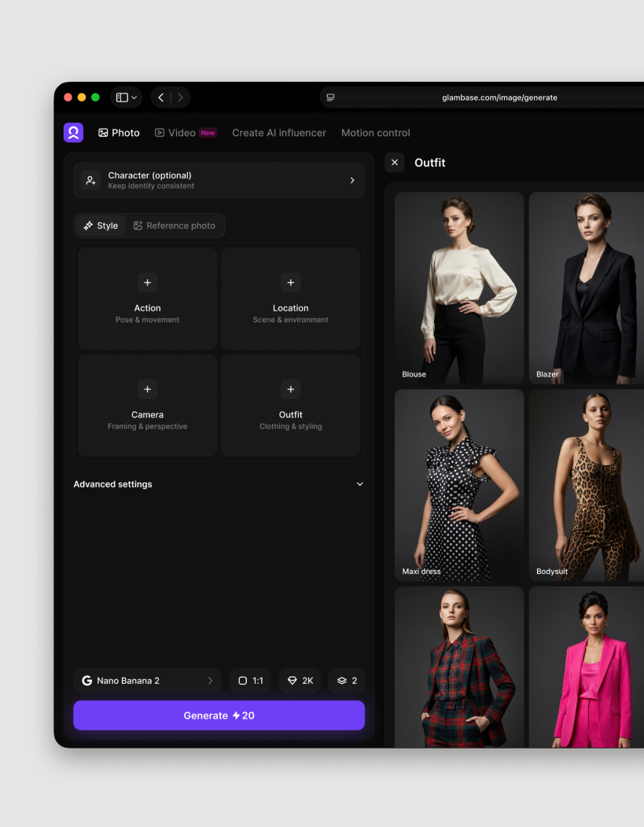Click the browser forward arrow
This screenshot has width=644, height=827.
[180, 97]
